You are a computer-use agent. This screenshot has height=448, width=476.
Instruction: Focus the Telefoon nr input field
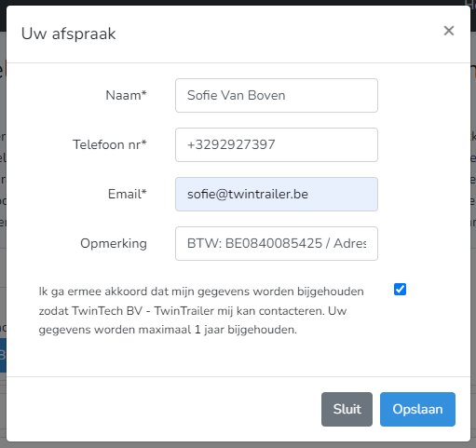pyautogui.click(x=277, y=144)
